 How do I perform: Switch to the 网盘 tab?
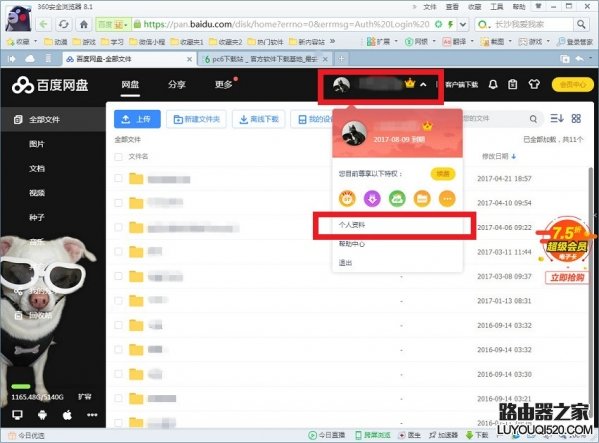click(x=130, y=84)
